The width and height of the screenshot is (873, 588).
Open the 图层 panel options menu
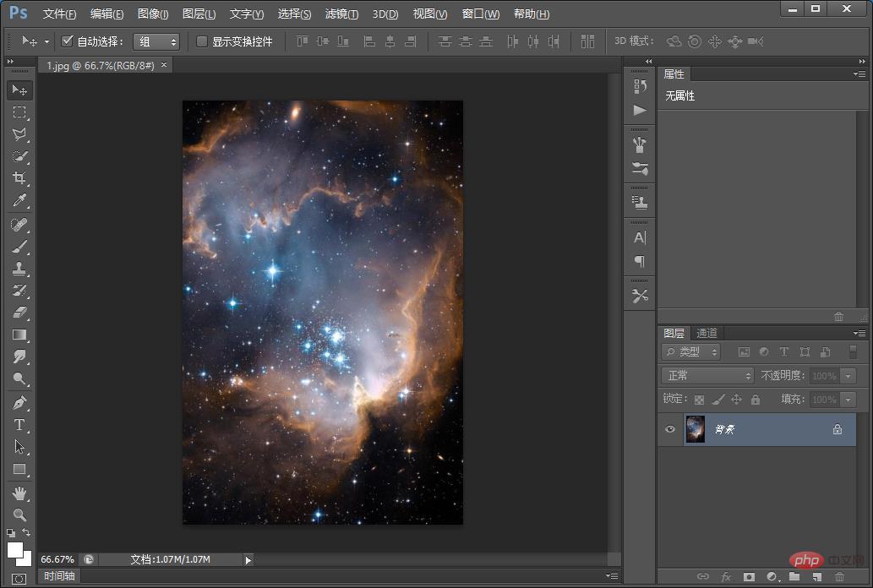(859, 334)
